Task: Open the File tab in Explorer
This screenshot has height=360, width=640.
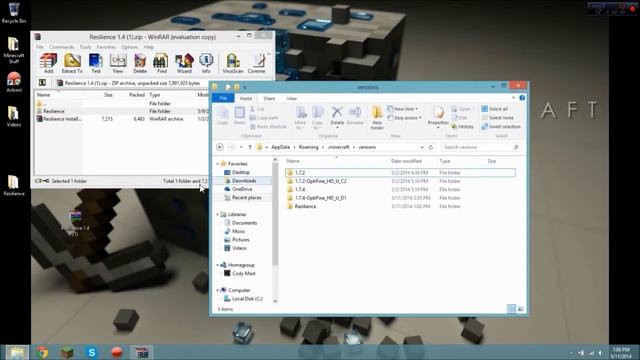Action: tap(223, 98)
